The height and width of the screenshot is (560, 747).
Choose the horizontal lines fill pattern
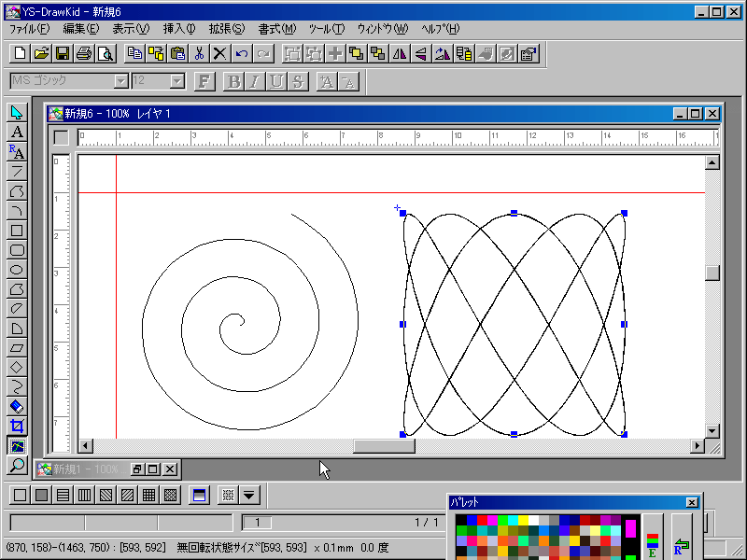pos(63,495)
